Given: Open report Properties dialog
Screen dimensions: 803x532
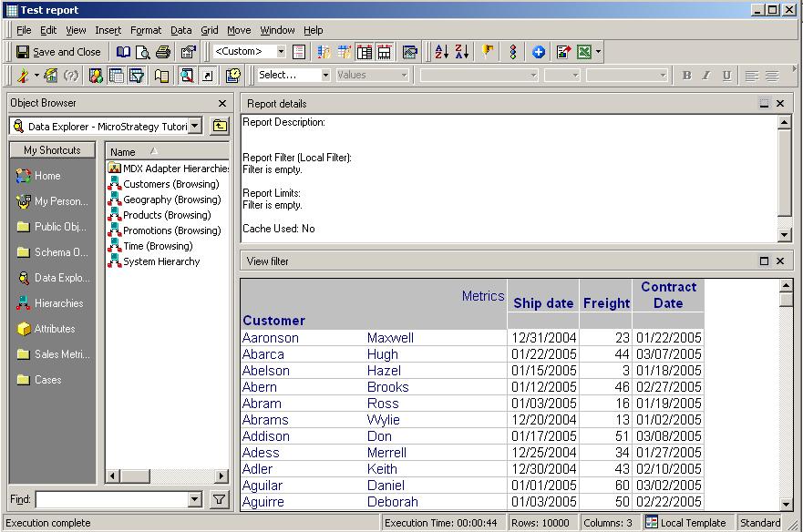Looking at the screenshot, I should 187,52.
